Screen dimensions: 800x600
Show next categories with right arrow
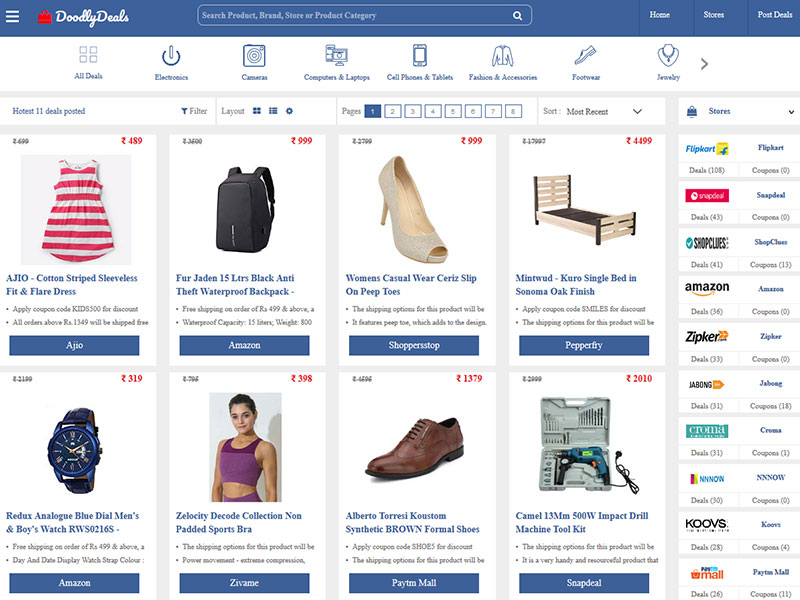(x=705, y=64)
